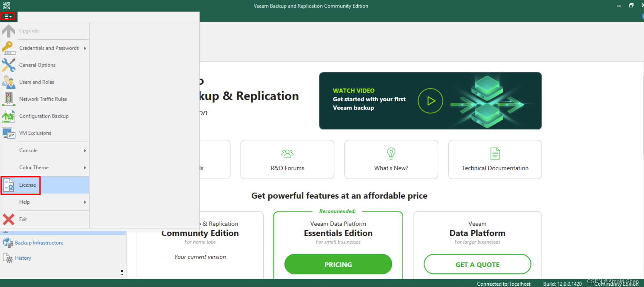Click the General Options tools icon
This screenshot has width=644, height=287.
pyautogui.click(x=9, y=65)
